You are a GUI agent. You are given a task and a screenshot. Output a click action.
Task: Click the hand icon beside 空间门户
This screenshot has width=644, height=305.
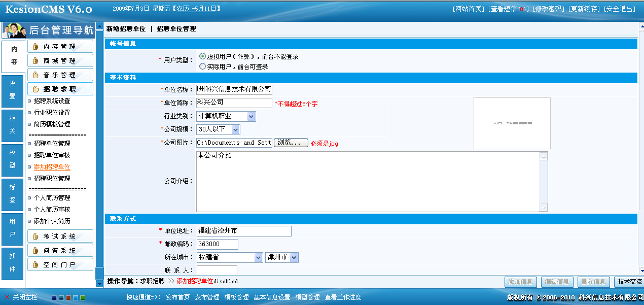(x=35, y=265)
